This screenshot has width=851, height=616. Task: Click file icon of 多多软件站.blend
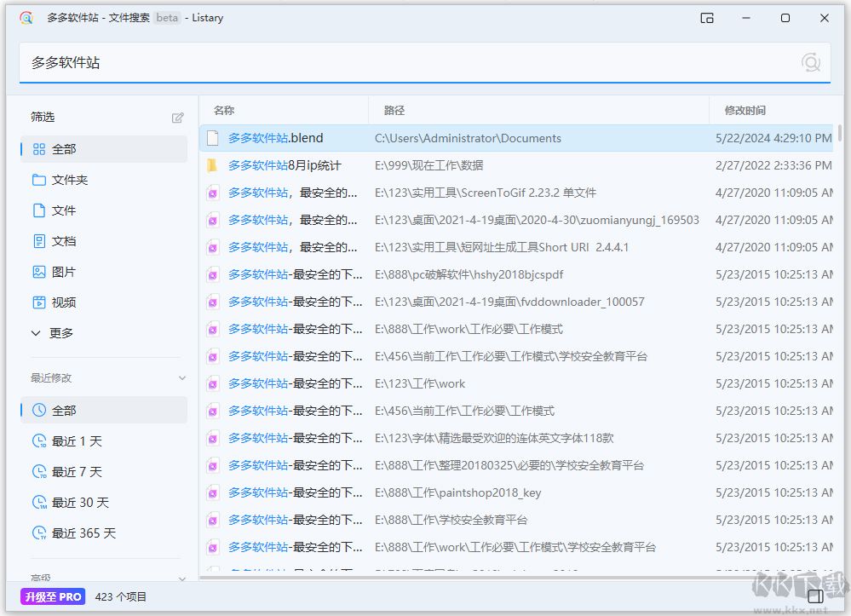[213, 138]
